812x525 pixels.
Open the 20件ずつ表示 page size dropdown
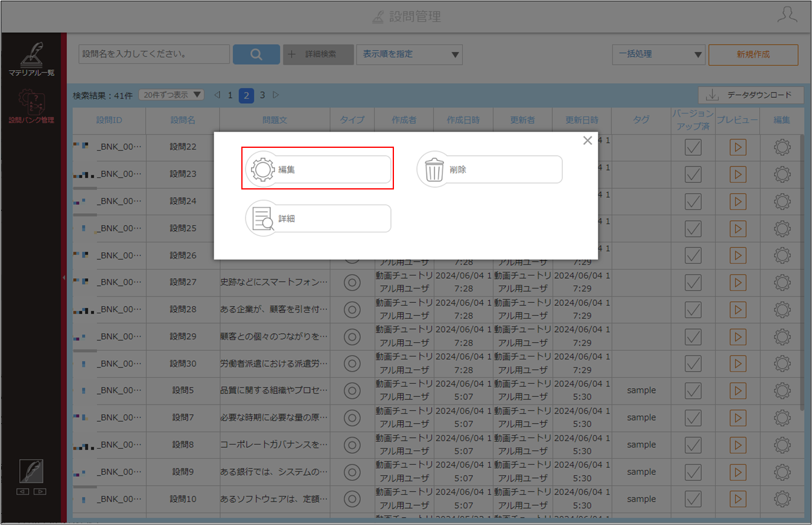click(x=172, y=95)
